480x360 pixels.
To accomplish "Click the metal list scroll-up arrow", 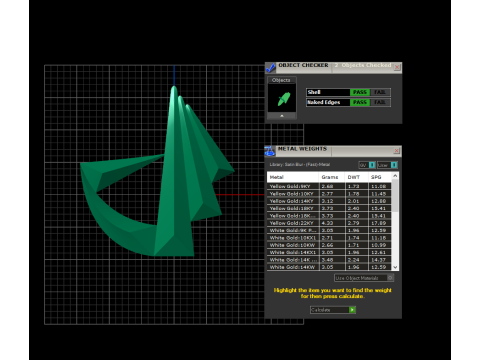I will click(x=395, y=176).
